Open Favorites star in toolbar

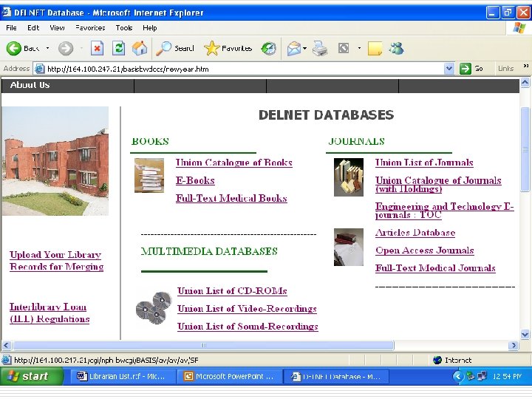(228, 49)
